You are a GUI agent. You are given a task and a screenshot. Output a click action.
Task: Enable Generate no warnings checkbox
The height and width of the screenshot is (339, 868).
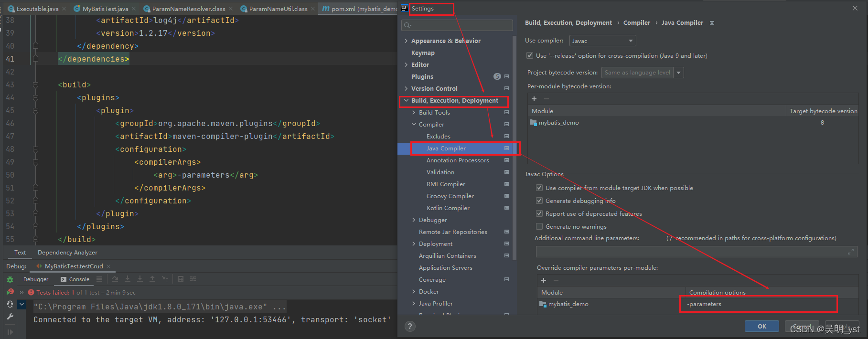click(x=539, y=226)
